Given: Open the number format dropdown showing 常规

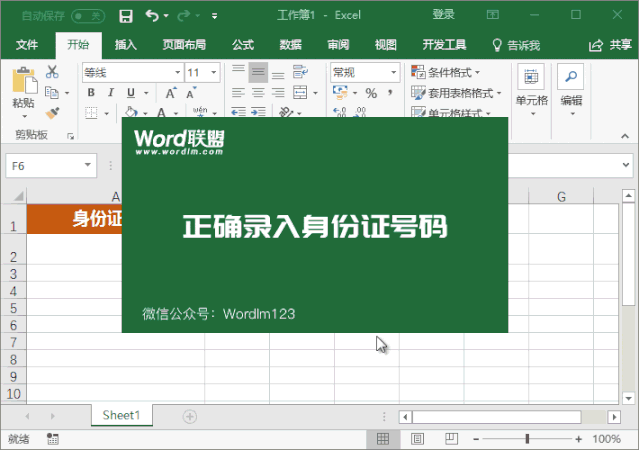Looking at the screenshot, I should pyautogui.click(x=393, y=73).
